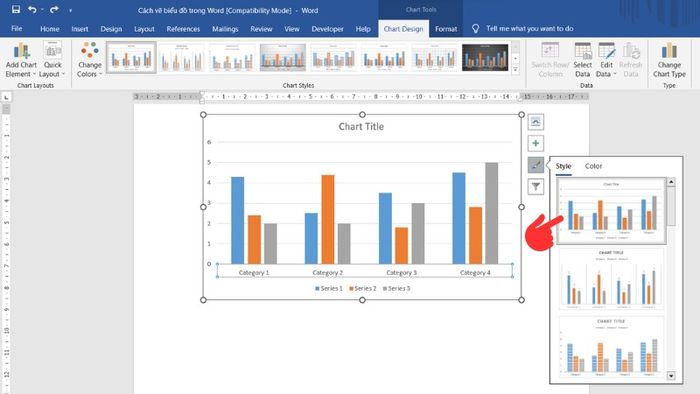Screen dimensions: 700x394
Task: Choose the third style thumbnail in the flyout
Action: click(x=611, y=346)
